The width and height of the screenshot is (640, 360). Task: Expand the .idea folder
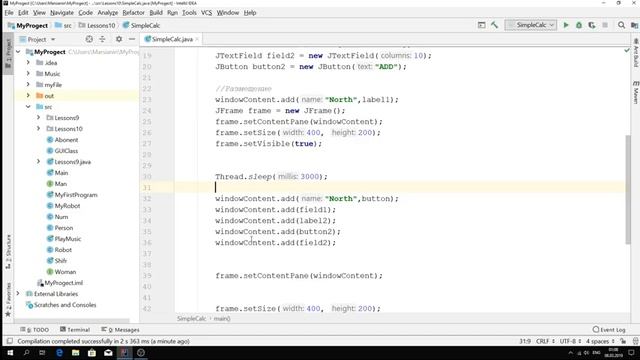[x=28, y=63]
